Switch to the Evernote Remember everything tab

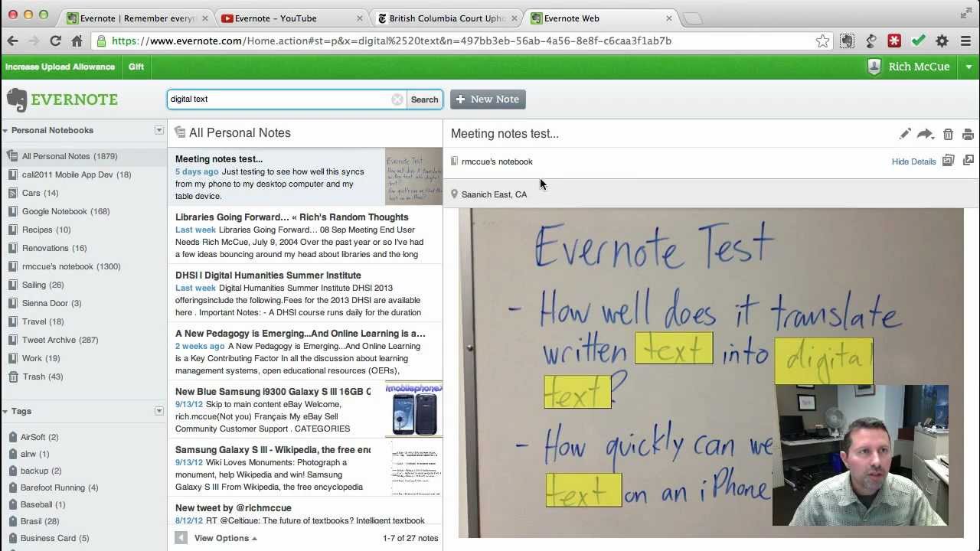pyautogui.click(x=136, y=18)
